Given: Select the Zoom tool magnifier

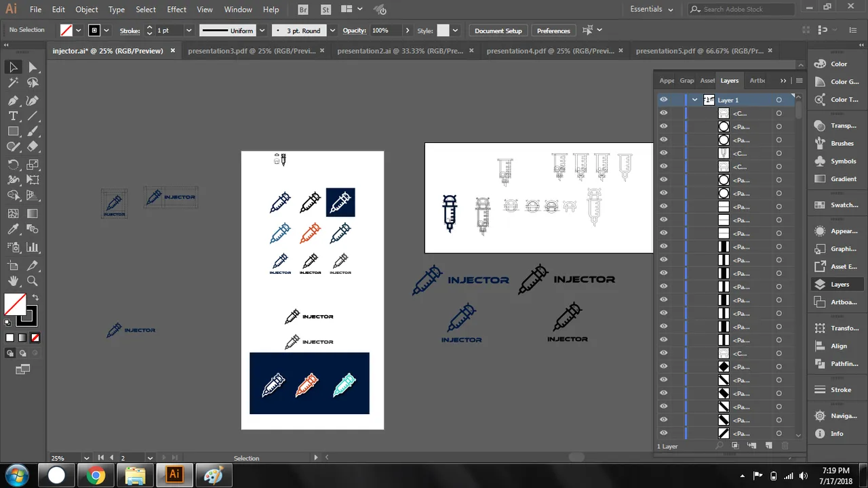Looking at the screenshot, I should 33,281.
